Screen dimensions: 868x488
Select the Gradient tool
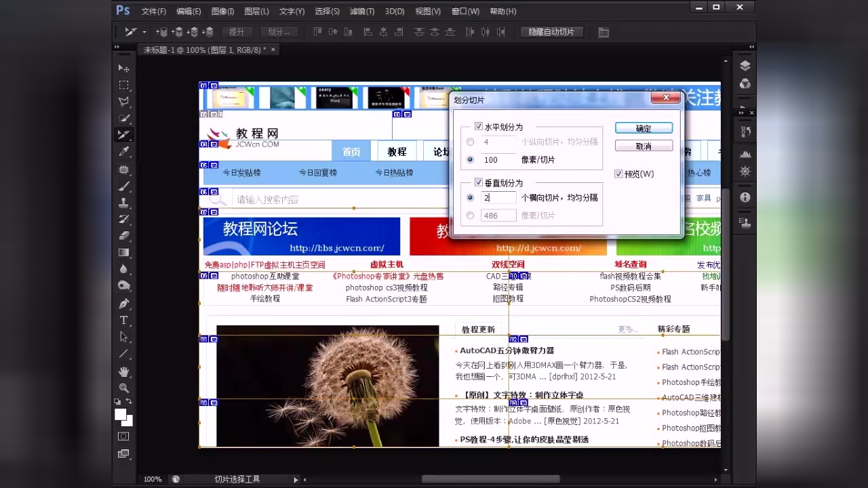point(123,253)
